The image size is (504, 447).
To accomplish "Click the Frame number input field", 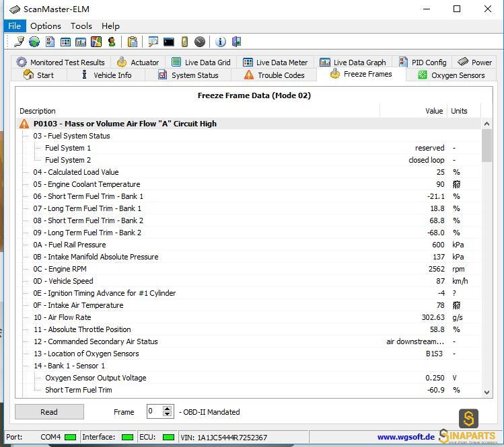I will pos(155,411).
